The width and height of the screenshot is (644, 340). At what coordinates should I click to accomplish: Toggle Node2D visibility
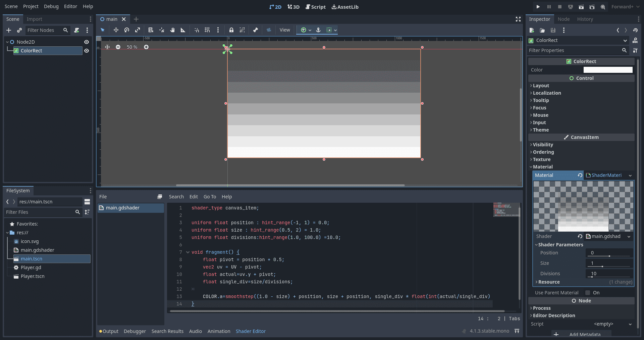pos(87,42)
